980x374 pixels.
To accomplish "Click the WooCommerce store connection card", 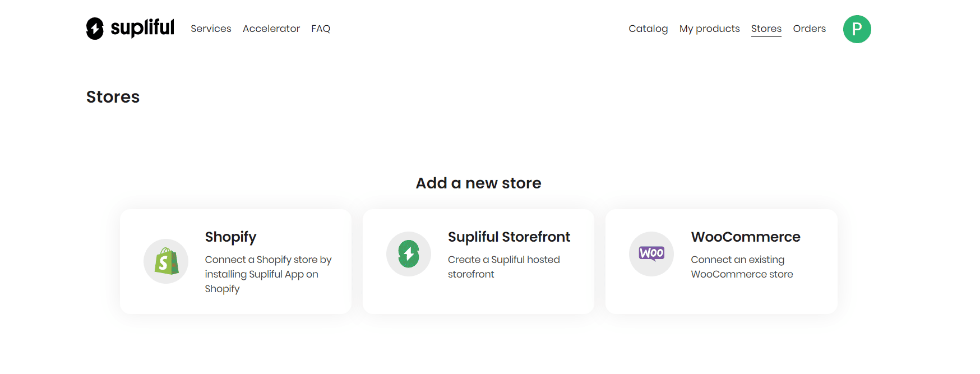I will pyautogui.click(x=722, y=261).
